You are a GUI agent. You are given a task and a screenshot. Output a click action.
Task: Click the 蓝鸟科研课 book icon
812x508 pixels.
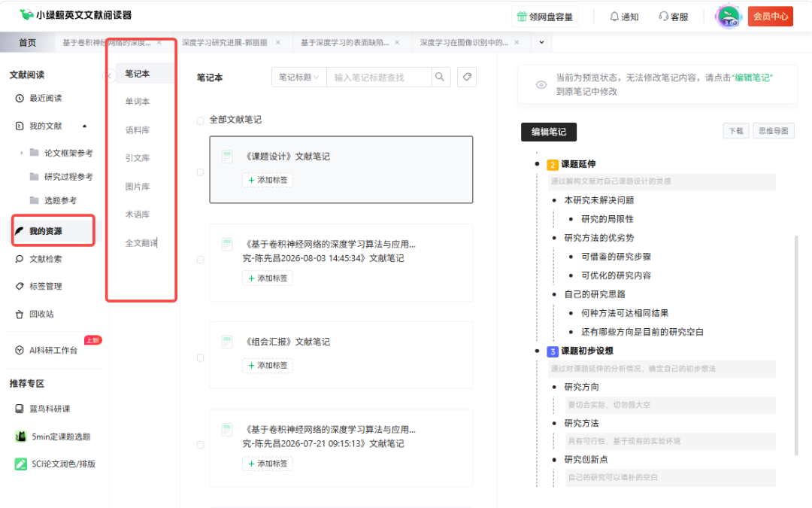click(20, 409)
